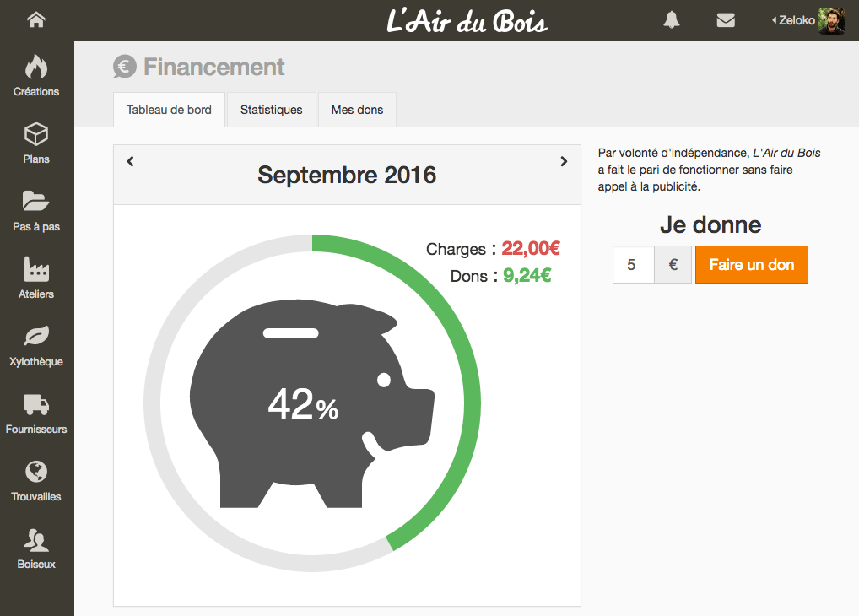Open the Plans cube icon

36,133
